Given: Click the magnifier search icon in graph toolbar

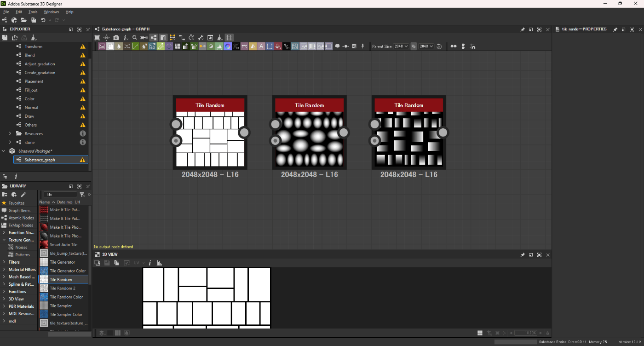Looking at the screenshot, I should coord(135,38).
